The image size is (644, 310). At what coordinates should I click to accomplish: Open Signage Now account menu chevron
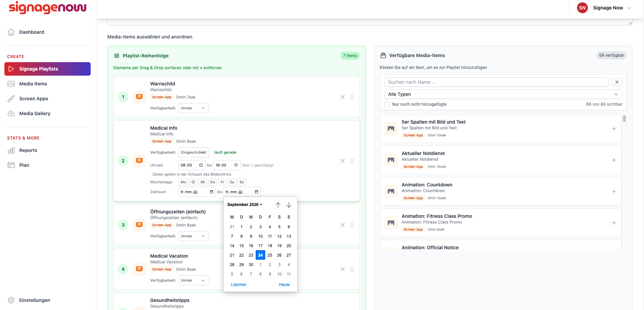(x=629, y=8)
